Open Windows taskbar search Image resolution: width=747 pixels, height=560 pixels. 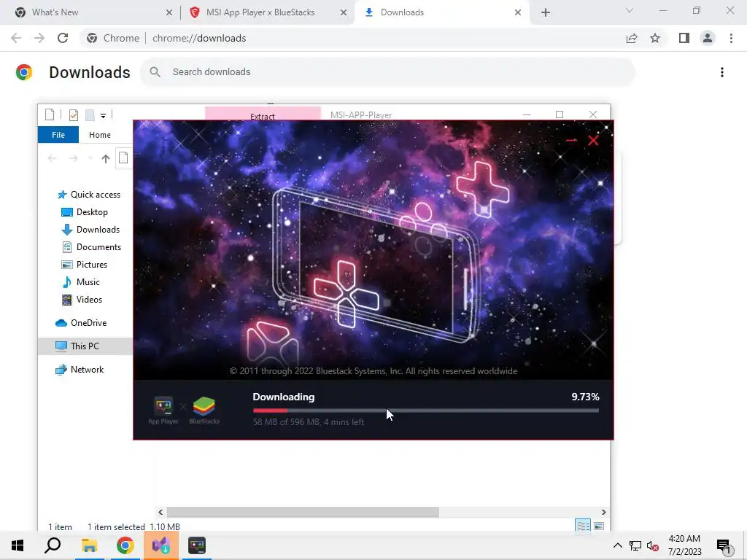click(x=53, y=545)
